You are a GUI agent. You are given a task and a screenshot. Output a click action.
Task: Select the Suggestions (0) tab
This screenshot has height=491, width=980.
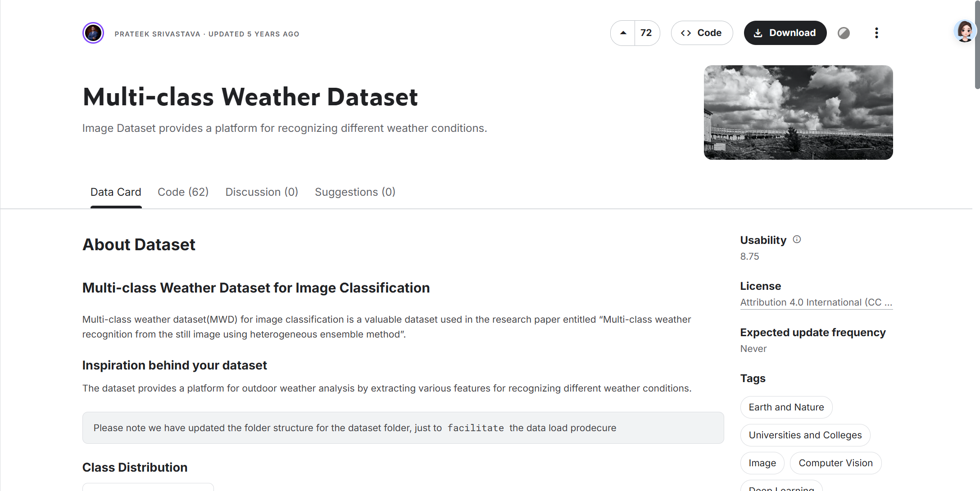point(355,192)
